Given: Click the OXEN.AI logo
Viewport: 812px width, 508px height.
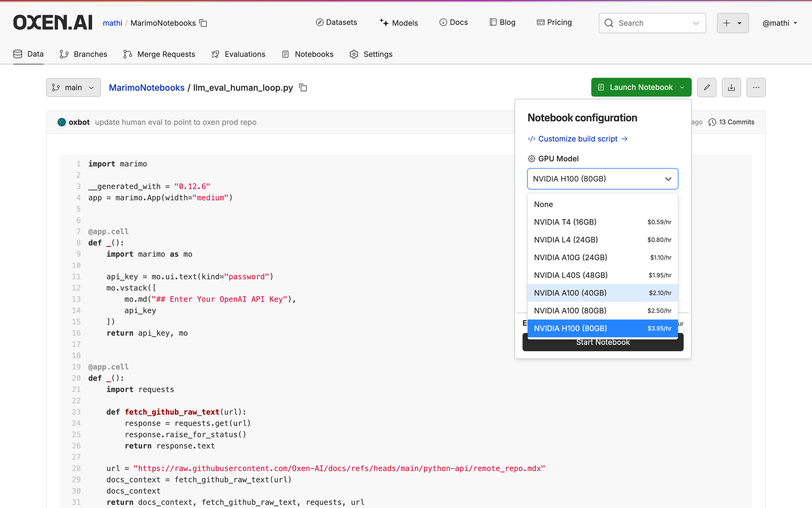Looking at the screenshot, I should [x=53, y=23].
